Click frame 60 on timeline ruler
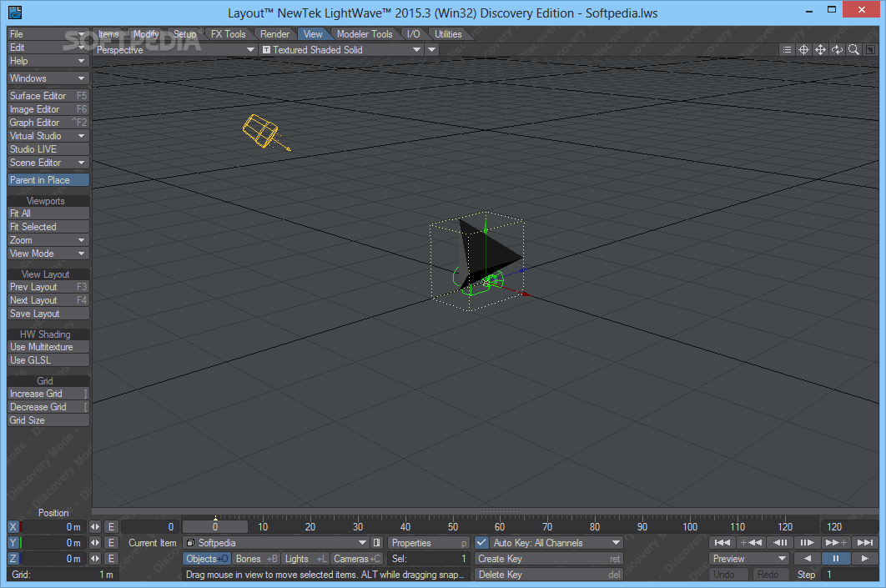Image resolution: width=886 pixels, height=588 pixels. tap(500, 526)
